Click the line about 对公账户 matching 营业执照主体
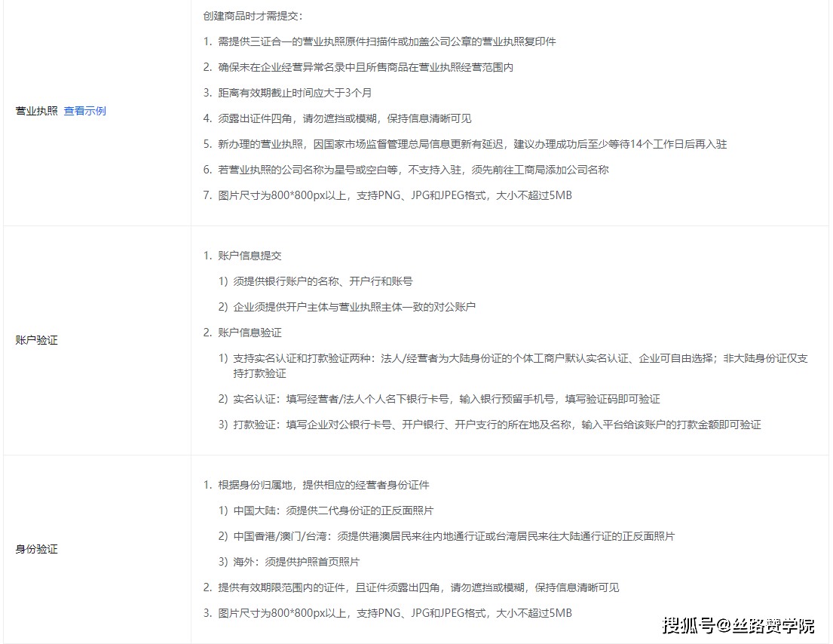The height and width of the screenshot is (644, 833). (x=347, y=307)
